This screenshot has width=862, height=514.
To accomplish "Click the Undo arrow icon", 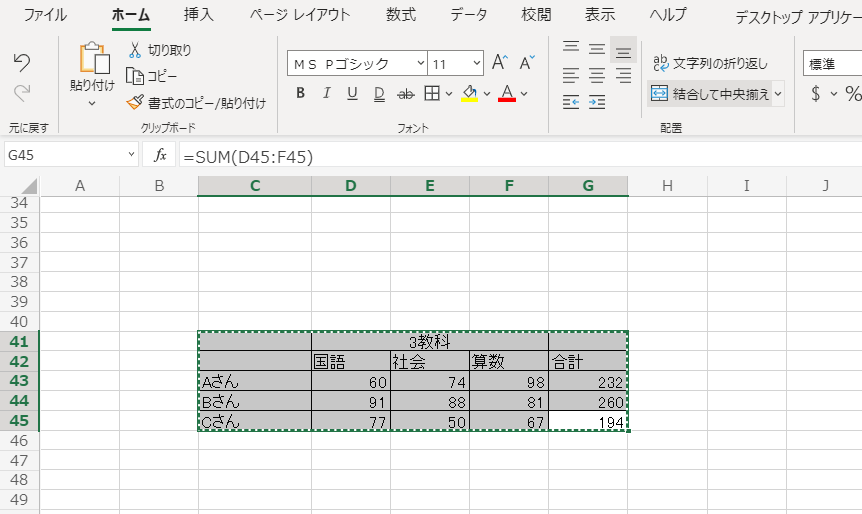I will click(22, 63).
